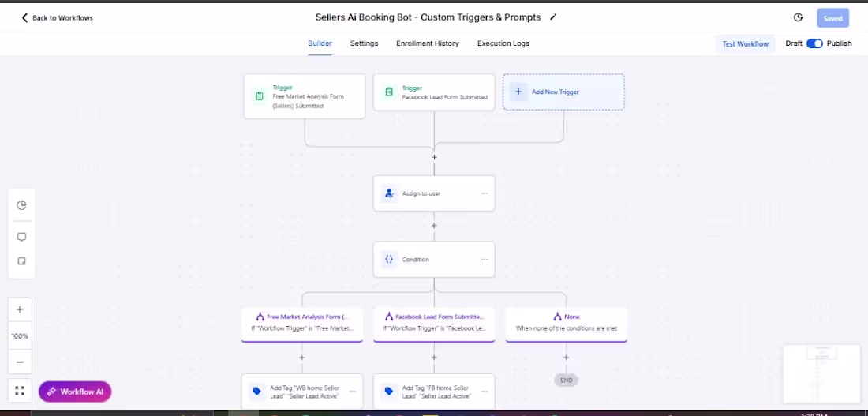Launch Workflow AI
868x416 pixels.
click(75, 392)
